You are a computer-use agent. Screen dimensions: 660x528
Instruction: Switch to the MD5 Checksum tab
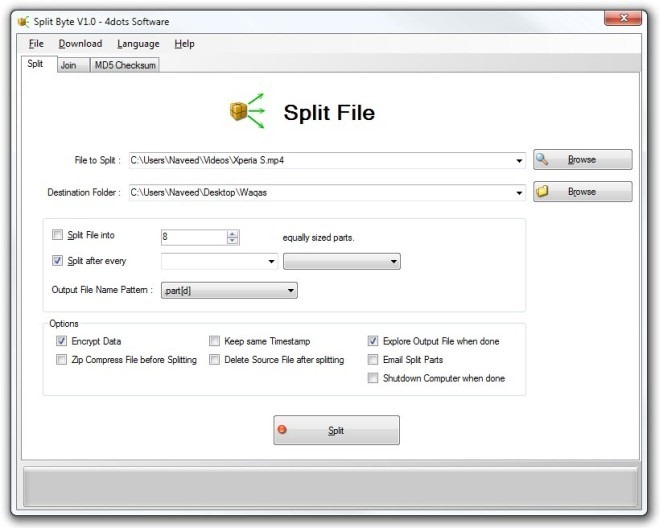pos(125,65)
